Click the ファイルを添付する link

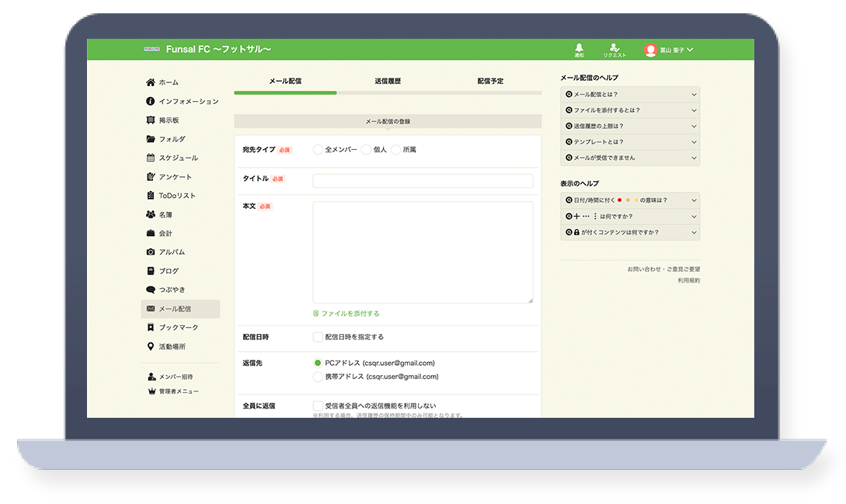tap(350, 314)
